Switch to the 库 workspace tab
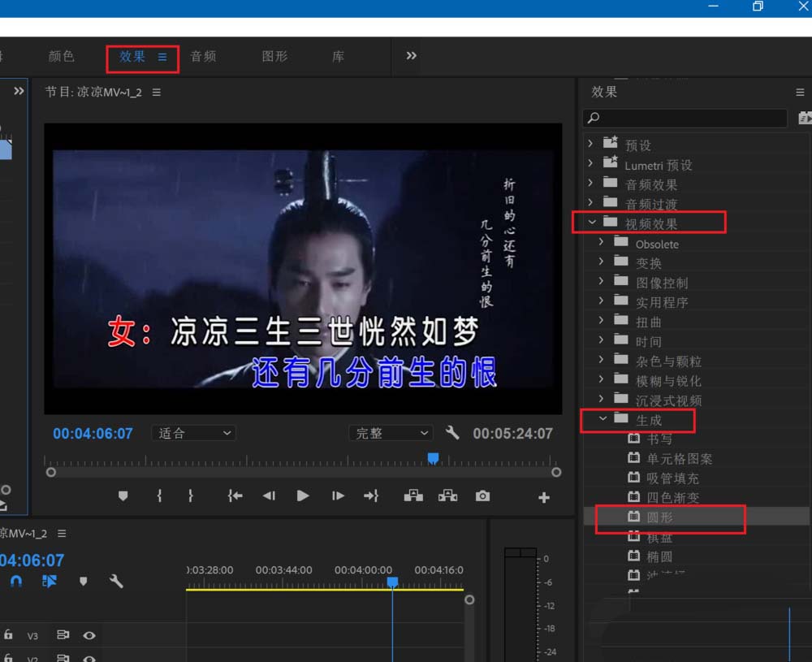 click(338, 56)
